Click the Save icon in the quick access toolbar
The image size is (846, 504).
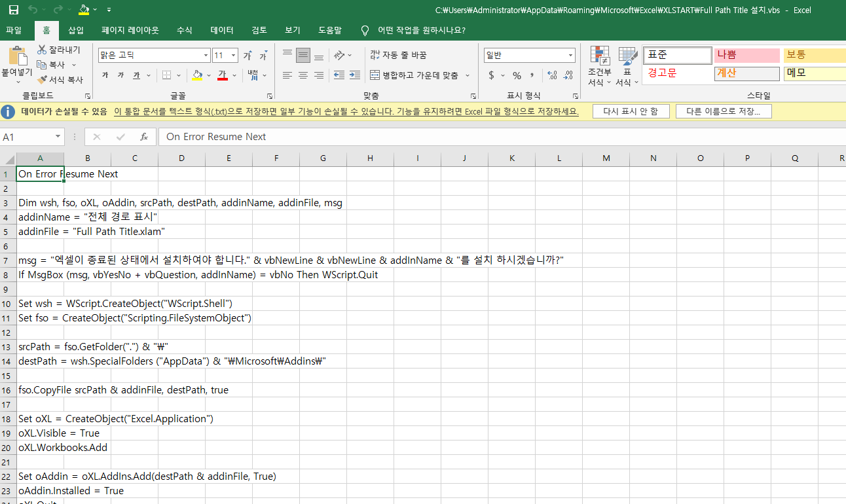coord(13,10)
